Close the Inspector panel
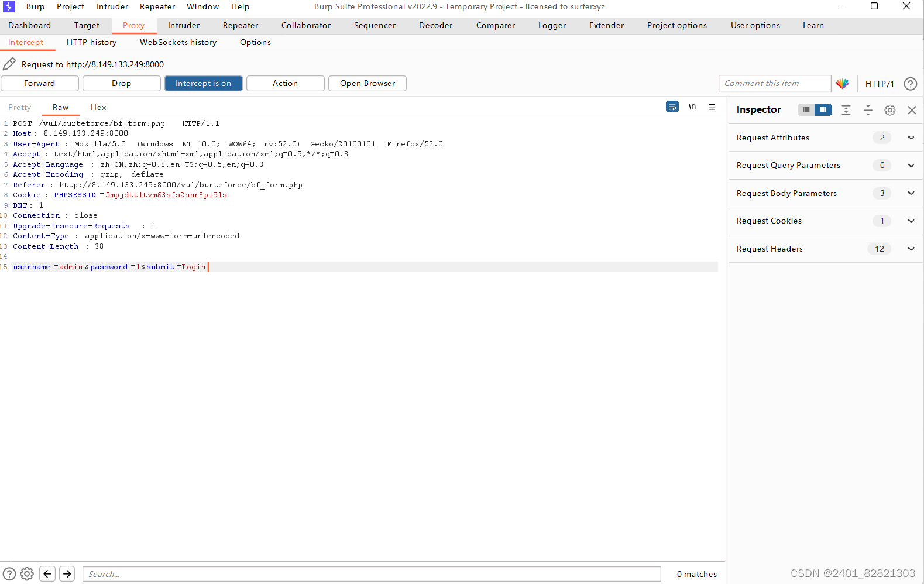 click(x=912, y=110)
